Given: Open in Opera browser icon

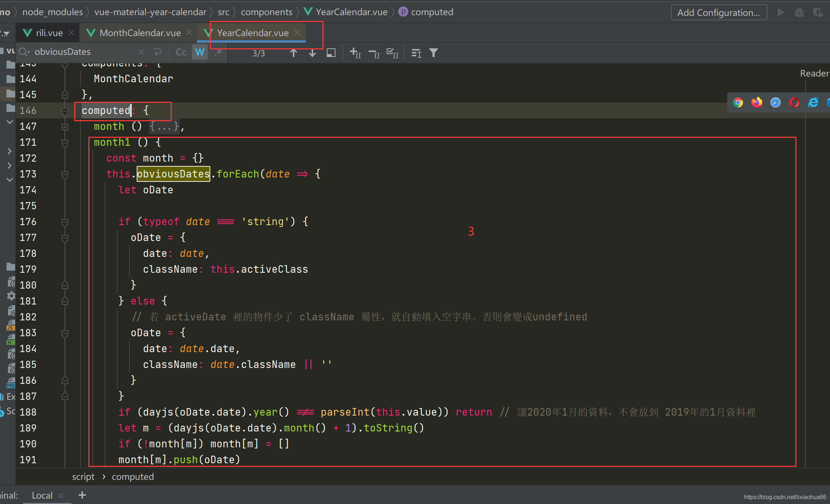Looking at the screenshot, I should (794, 103).
